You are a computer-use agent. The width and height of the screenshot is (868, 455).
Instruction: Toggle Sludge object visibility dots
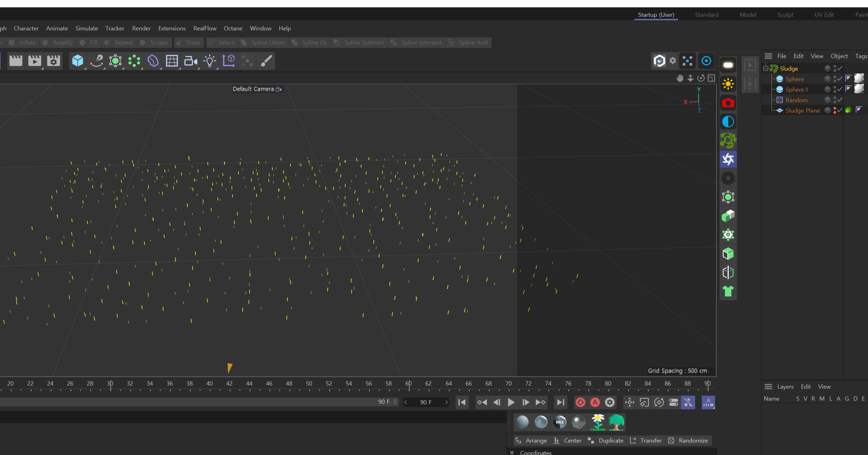click(835, 68)
